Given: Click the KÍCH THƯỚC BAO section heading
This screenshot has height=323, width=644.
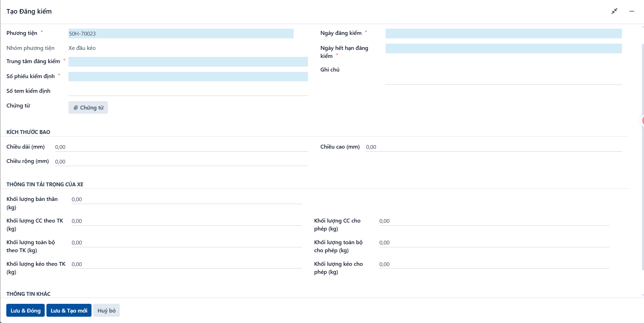Looking at the screenshot, I should pos(28,132).
